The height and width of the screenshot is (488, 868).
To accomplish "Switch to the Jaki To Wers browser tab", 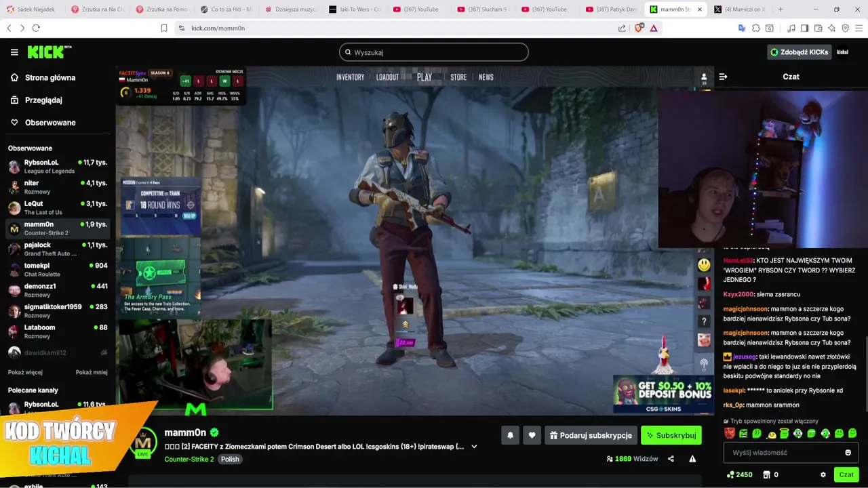I will (x=355, y=9).
